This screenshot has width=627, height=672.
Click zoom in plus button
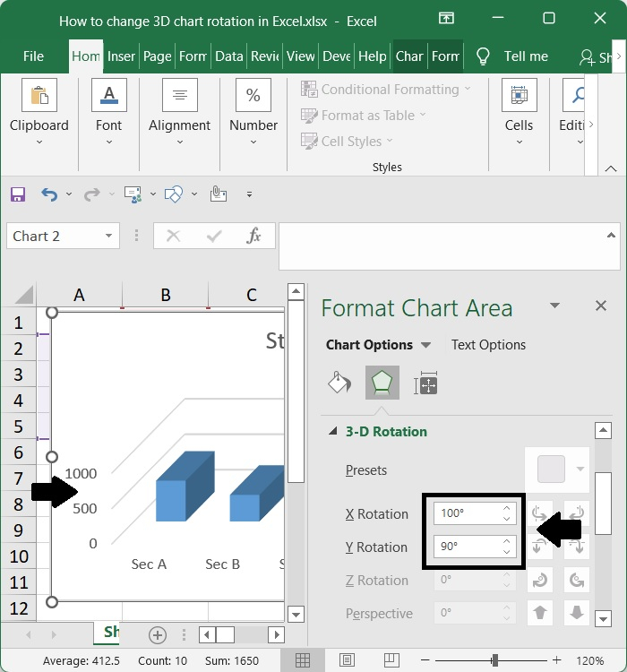556,660
